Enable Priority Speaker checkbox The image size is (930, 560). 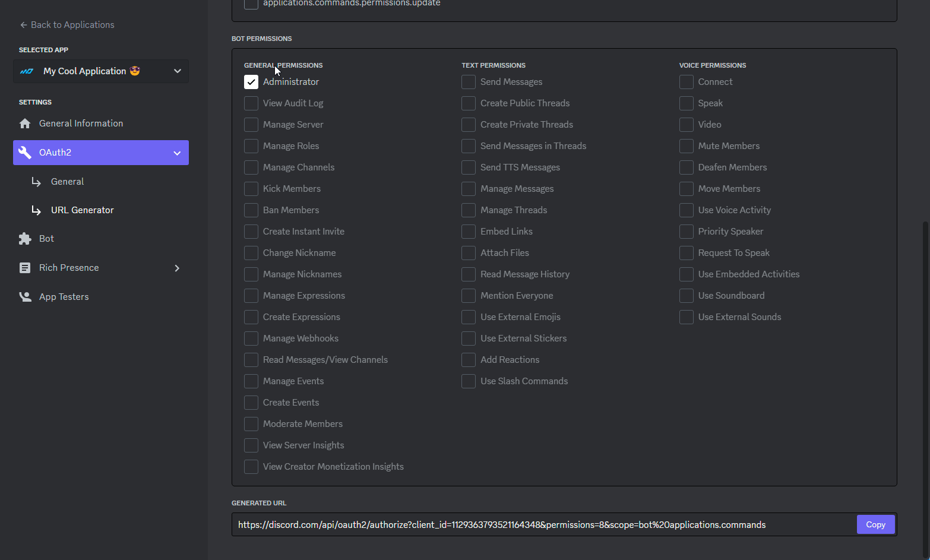(x=687, y=232)
